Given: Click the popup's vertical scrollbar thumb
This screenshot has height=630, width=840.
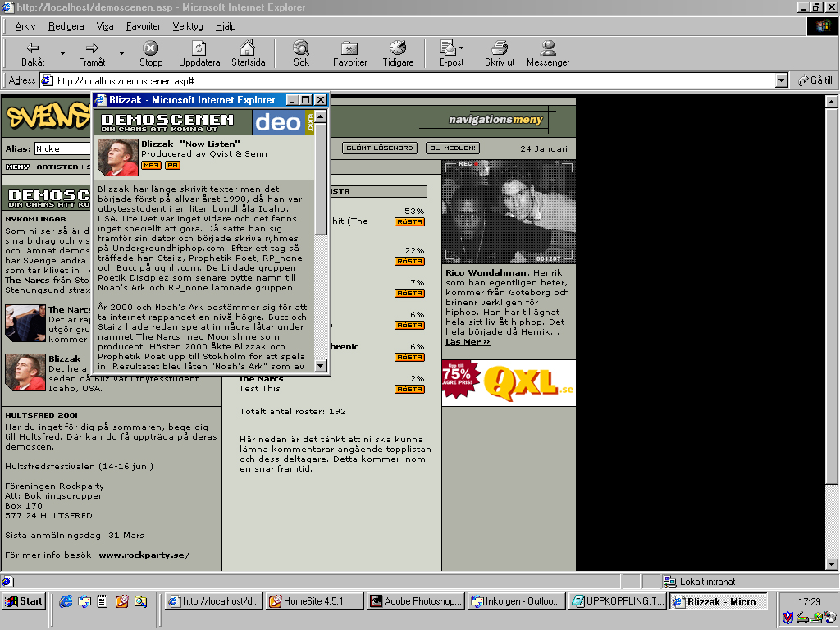Looking at the screenshot, I should click(x=321, y=179).
